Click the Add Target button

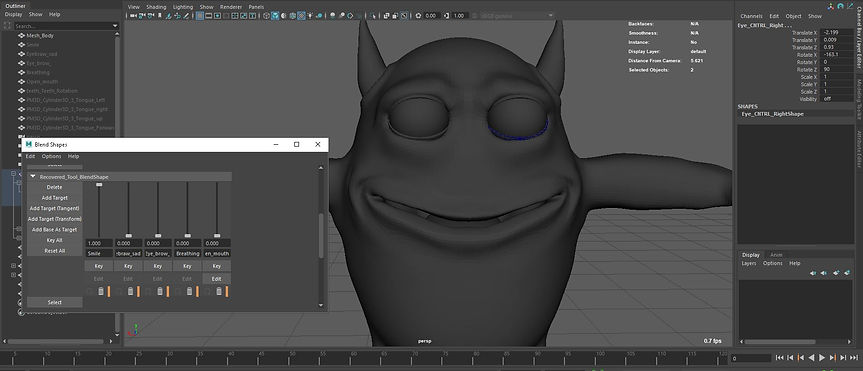click(x=54, y=198)
